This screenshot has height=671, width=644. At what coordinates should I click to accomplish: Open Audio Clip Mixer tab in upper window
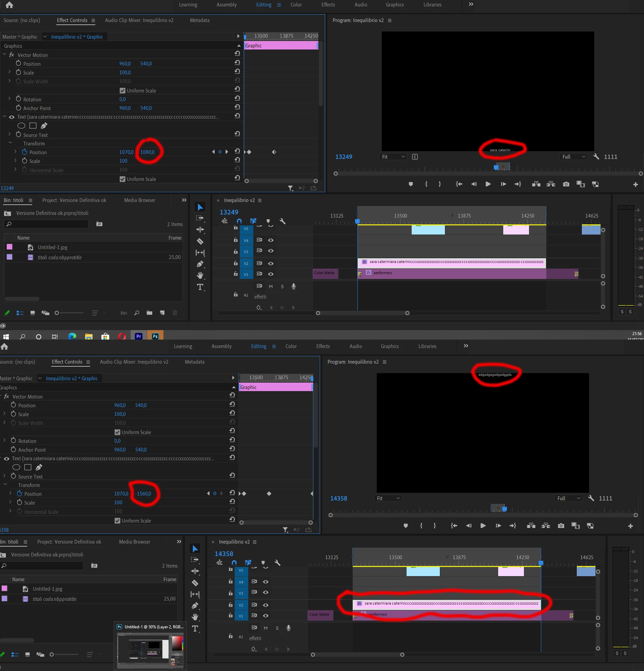[139, 20]
